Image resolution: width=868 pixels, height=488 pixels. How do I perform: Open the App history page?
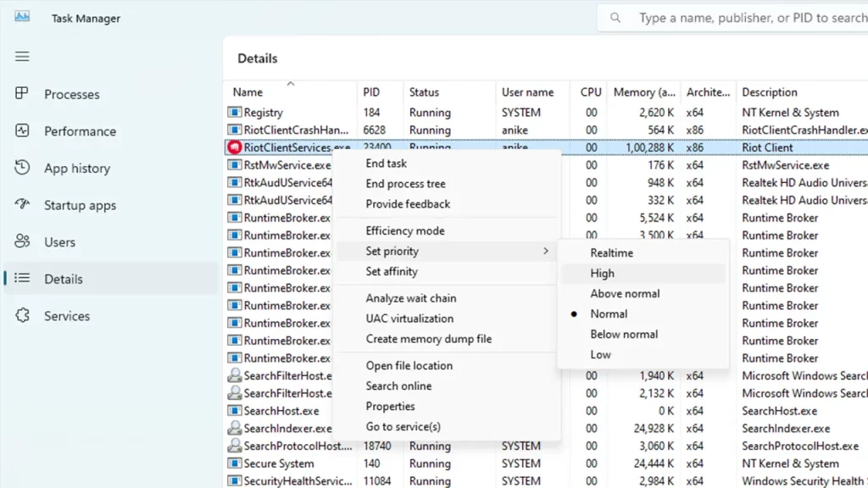click(x=111, y=169)
